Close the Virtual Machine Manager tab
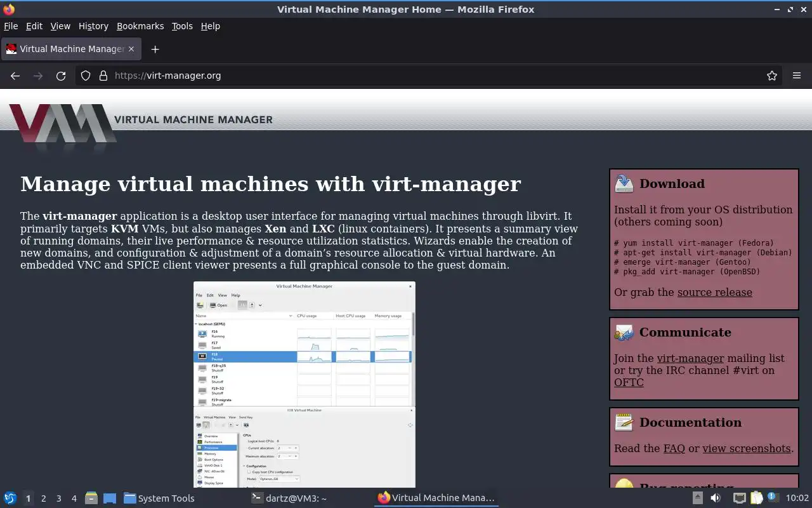Image resolution: width=812 pixels, height=508 pixels. (x=131, y=49)
